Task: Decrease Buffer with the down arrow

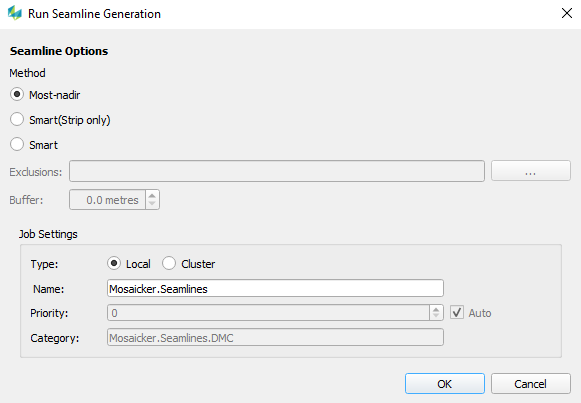Action: pos(152,204)
